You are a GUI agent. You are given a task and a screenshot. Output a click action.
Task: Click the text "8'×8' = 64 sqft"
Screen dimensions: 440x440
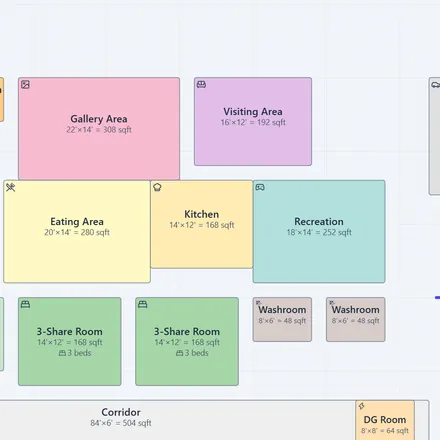tap(385, 431)
